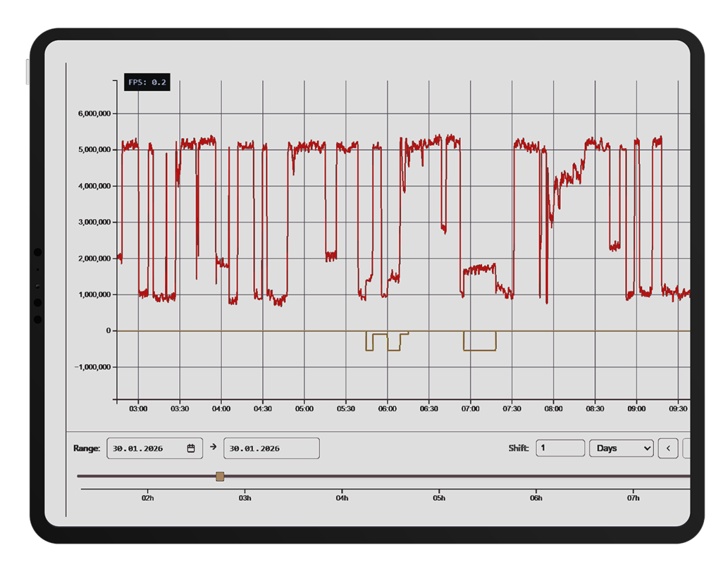
Task: Click the 03:00 label on the chart x-axis
Action: coord(138,409)
